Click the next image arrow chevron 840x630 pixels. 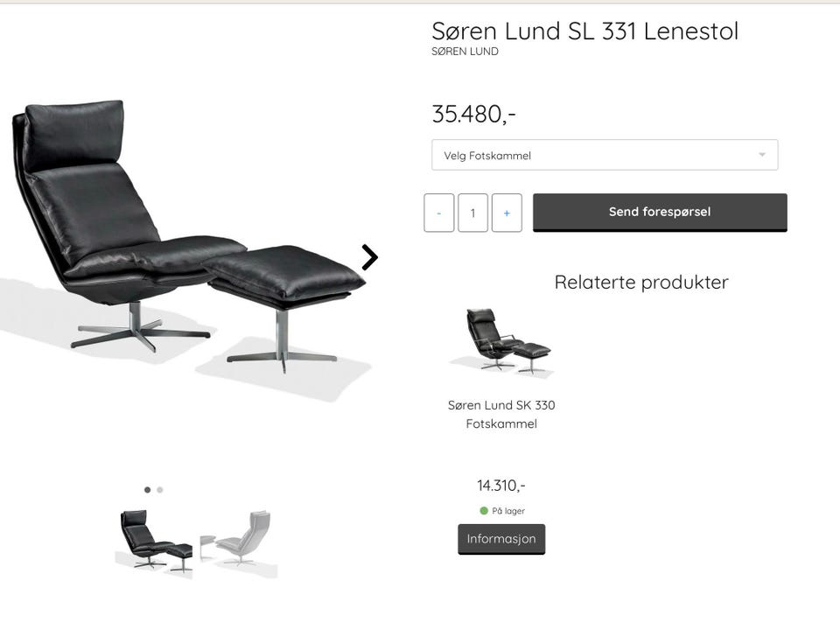[369, 257]
